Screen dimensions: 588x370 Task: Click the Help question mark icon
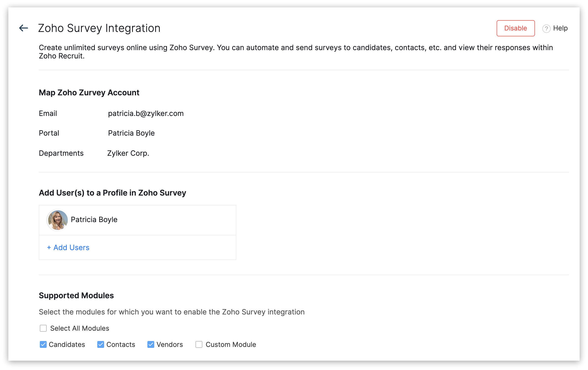546,28
